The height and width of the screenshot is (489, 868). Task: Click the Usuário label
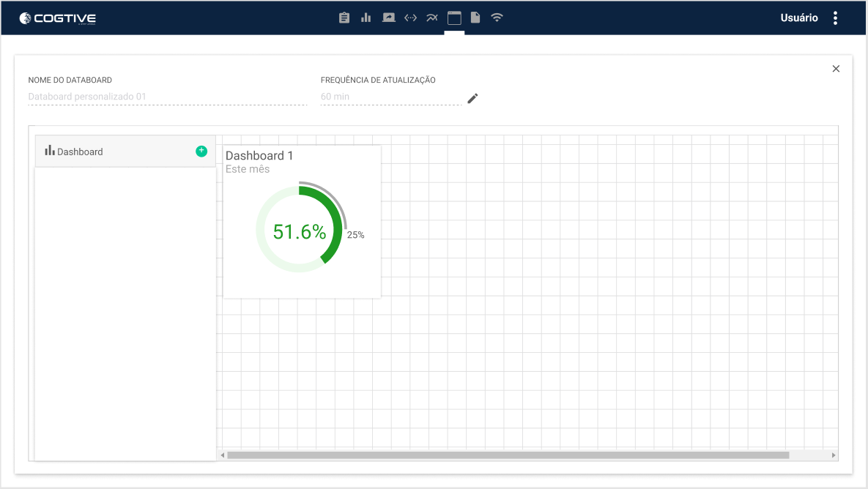coord(799,18)
